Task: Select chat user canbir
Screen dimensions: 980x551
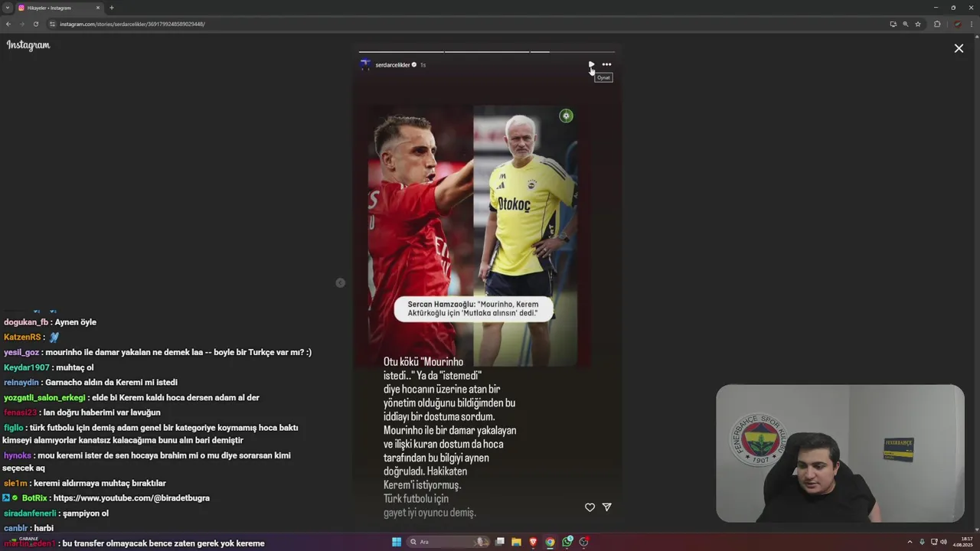Action: tap(16, 528)
